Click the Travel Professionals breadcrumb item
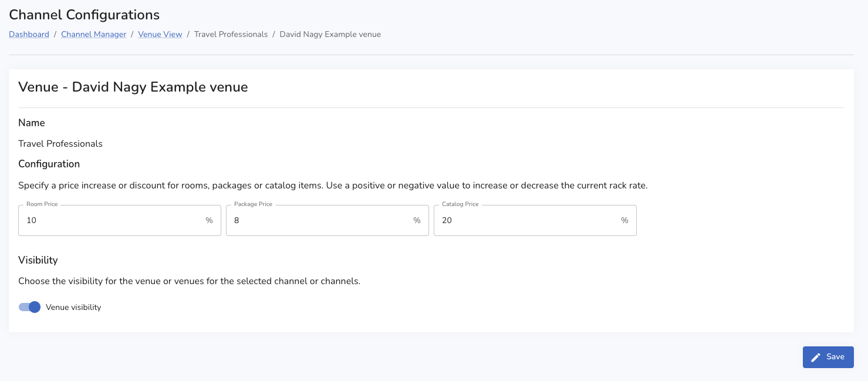 pos(231,35)
